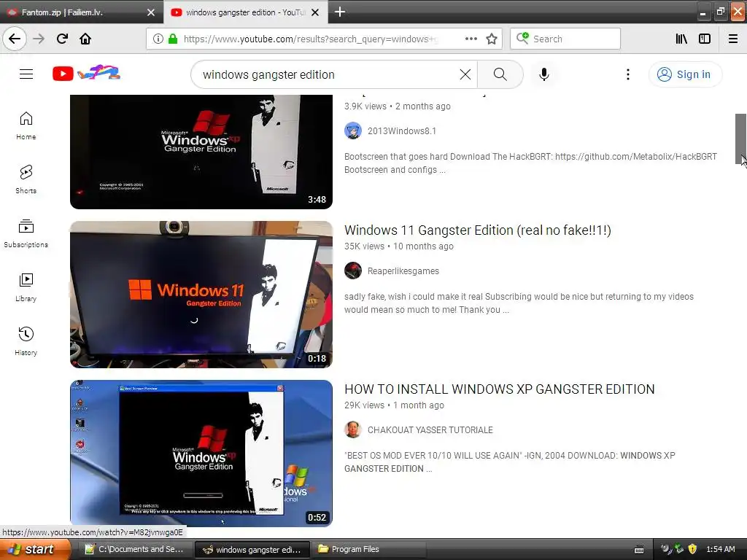Play the Windows XP Gangster Edition 3:48 thumbnail

201,152
